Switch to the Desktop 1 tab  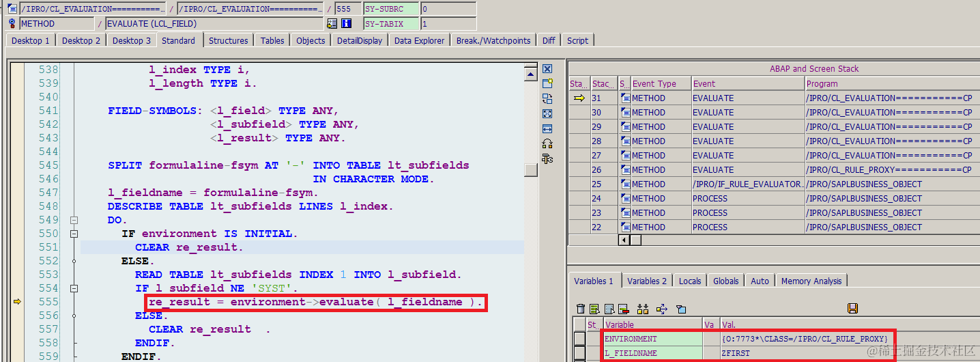pos(31,41)
